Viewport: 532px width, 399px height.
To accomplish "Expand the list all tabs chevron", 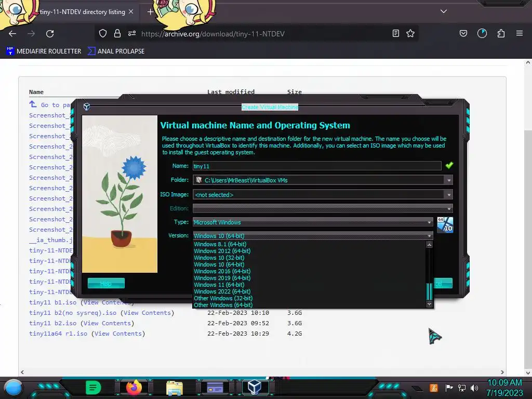I will pyautogui.click(x=444, y=11).
